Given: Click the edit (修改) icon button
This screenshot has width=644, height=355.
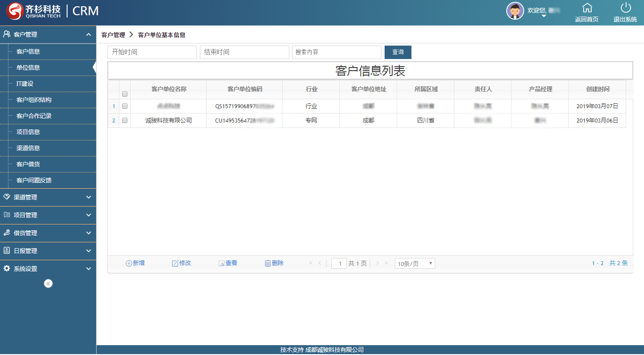Looking at the screenshot, I should coord(175,263).
